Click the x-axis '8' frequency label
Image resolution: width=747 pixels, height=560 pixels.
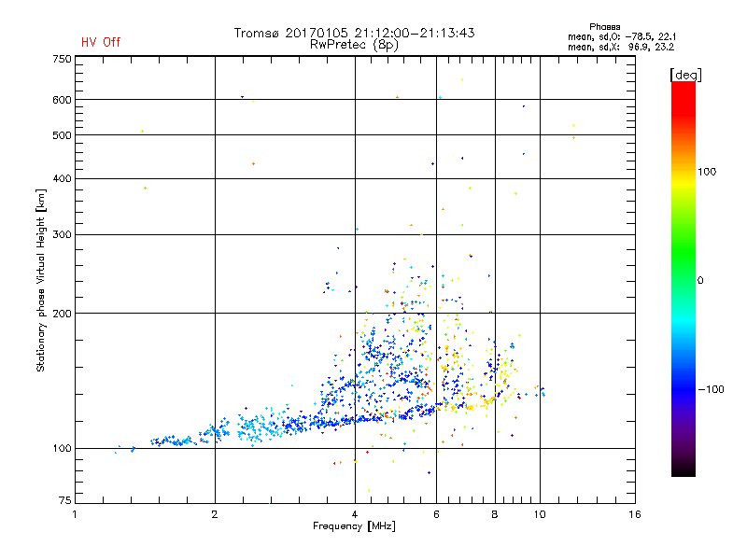[x=495, y=514]
